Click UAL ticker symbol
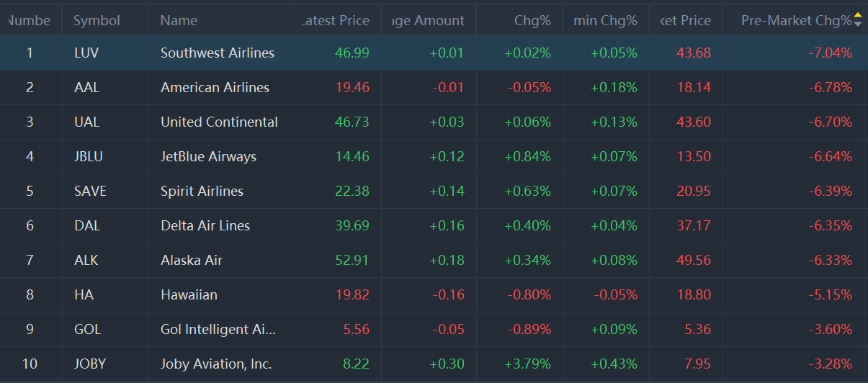 (x=86, y=122)
